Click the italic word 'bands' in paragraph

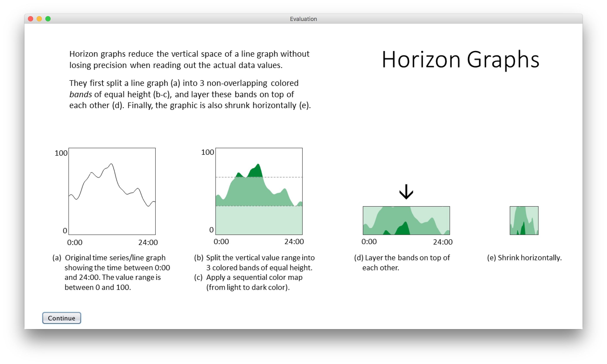[80, 94]
